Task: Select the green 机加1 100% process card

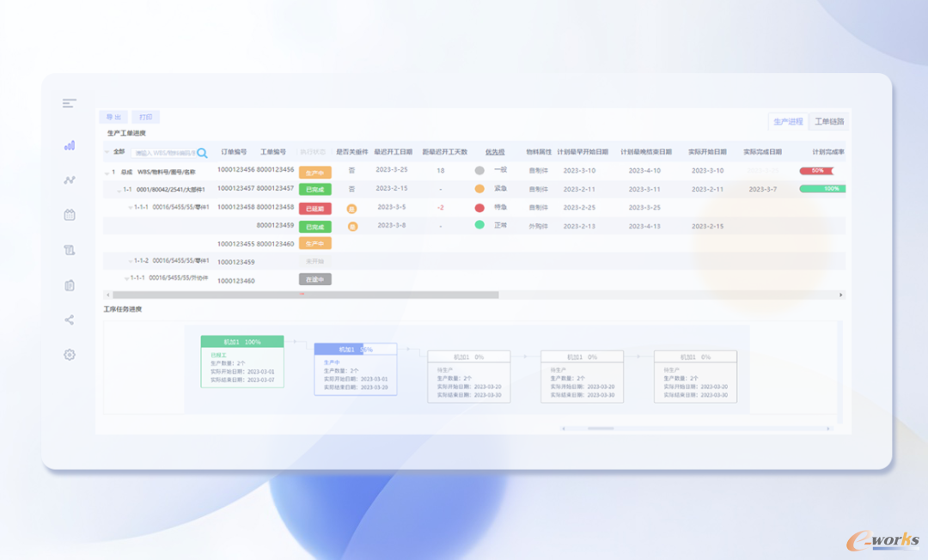Action: click(242, 362)
